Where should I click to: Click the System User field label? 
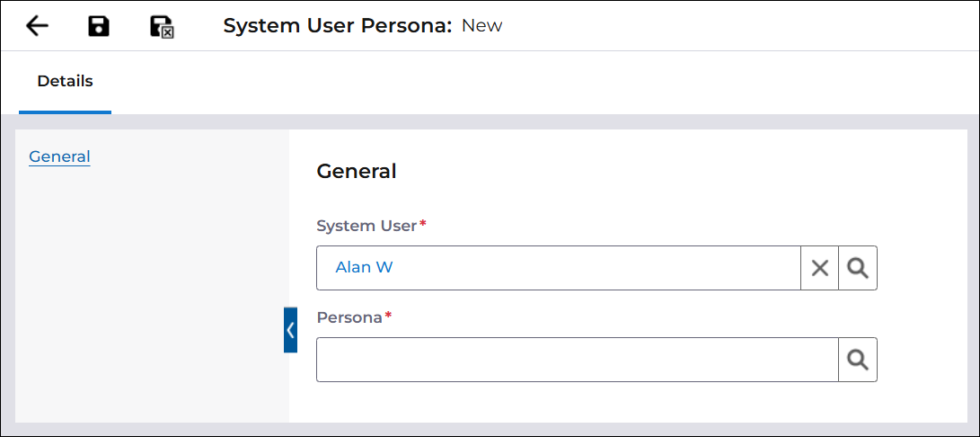click(x=366, y=226)
